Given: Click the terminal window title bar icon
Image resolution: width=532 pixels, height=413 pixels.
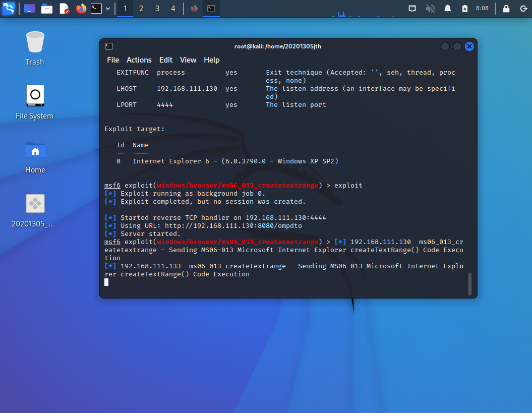Looking at the screenshot, I should click(109, 46).
